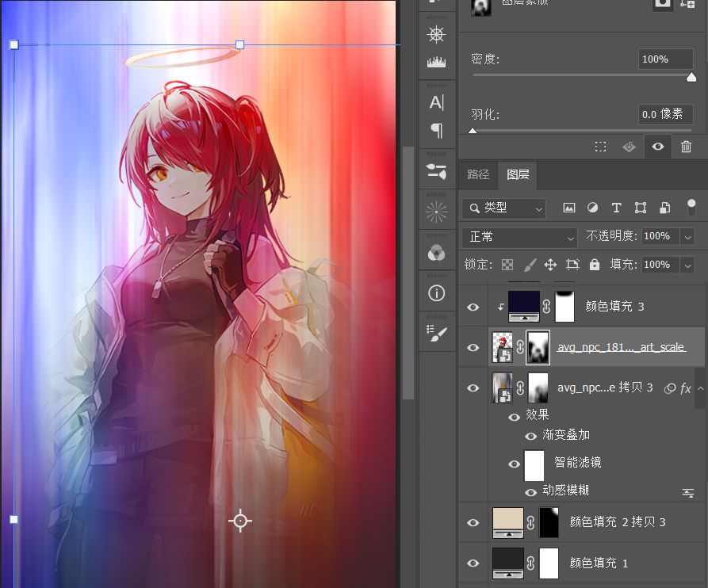Image resolution: width=708 pixels, height=588 pixels.
Task: Hide the 颜色填充 3 layer
Action: 473,307
